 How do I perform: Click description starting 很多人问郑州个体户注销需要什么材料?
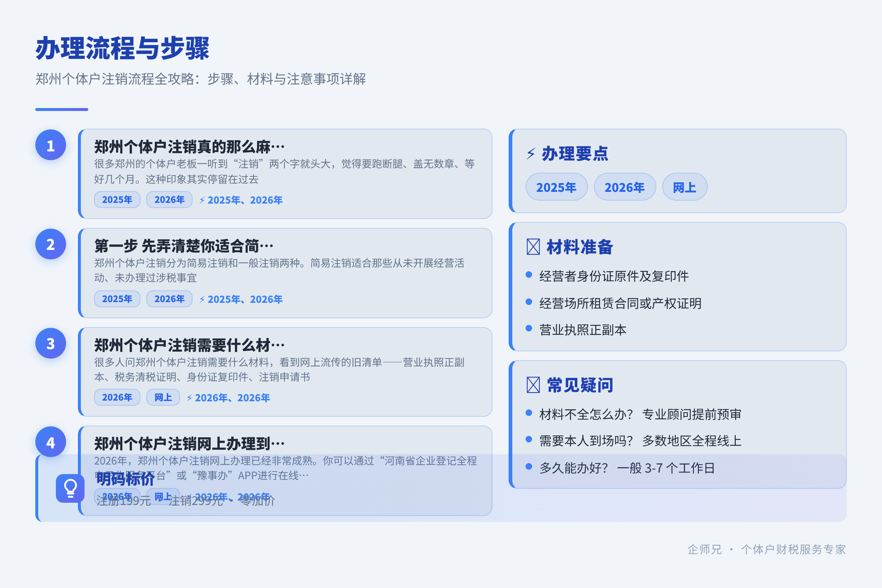tap(279, 369)
